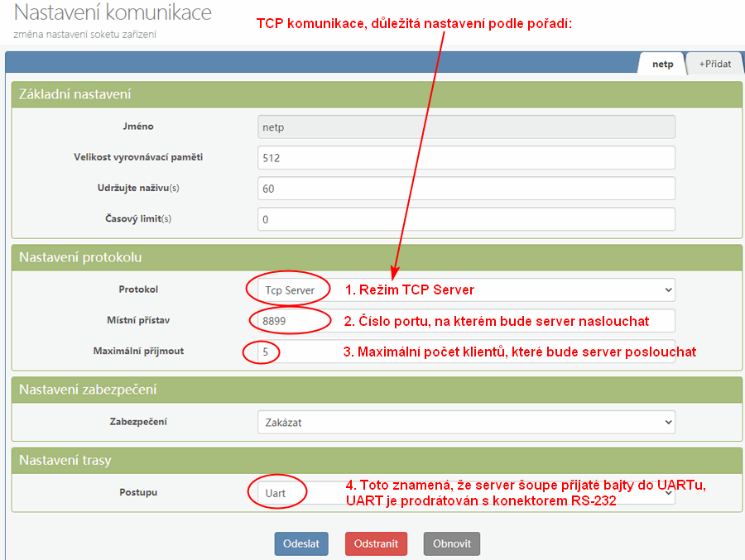The width and height of the screenshot is (745, 560).
Task: Focus the Velikost vyrovnávací paměti input
Action: click(466, 157)
